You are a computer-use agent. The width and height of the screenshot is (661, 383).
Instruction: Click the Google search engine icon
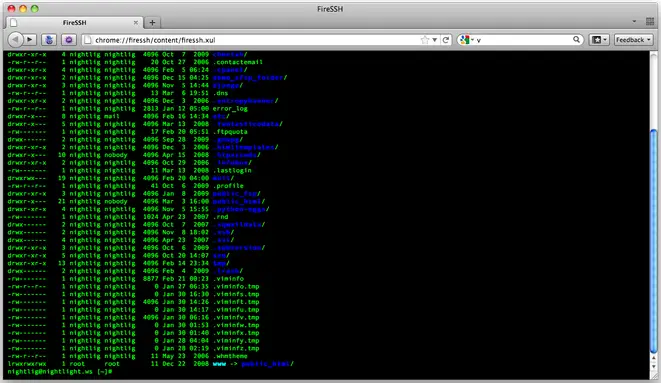pos(465,40)
